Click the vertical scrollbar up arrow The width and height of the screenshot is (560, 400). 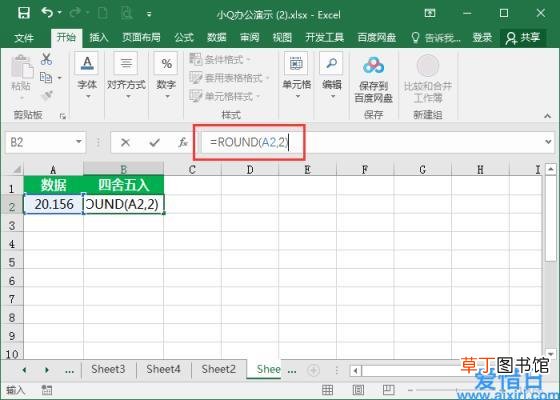click(551, 169)
